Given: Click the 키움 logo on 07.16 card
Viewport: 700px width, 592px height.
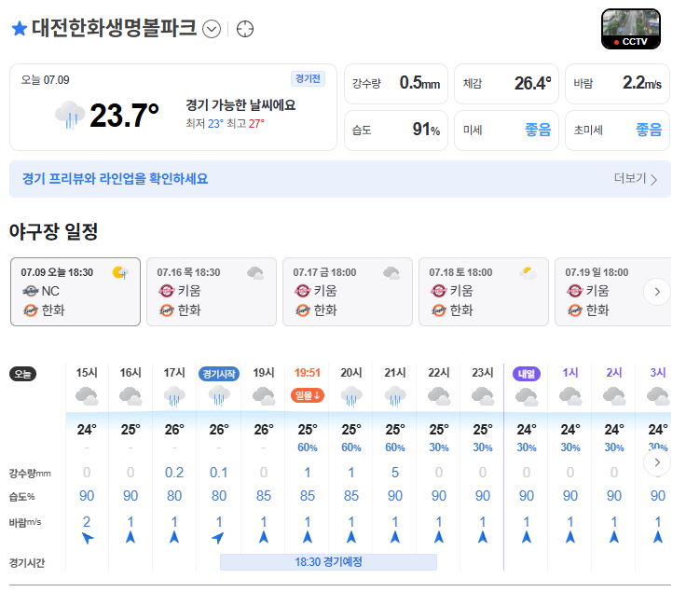Looking at the screenshot, I should coord(166,291).
